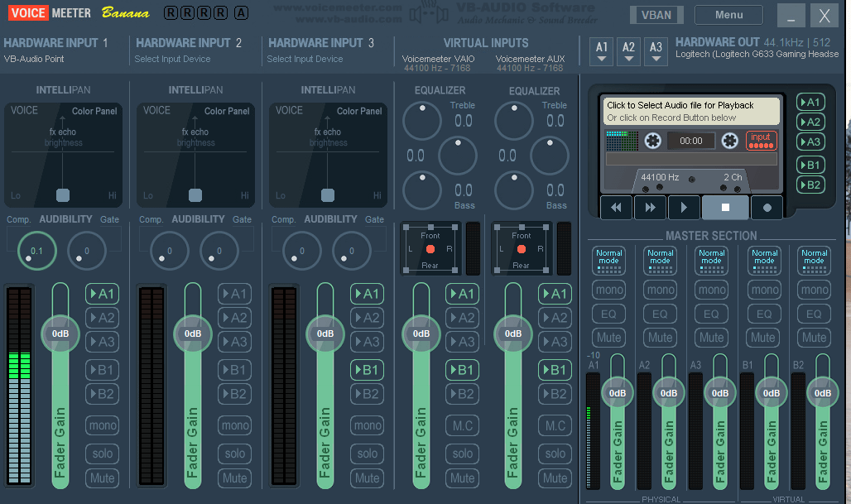The image size is (851, 504).
Task: Adjust the AUX Treble equalizer knob
Action: (x=513, y=121)
